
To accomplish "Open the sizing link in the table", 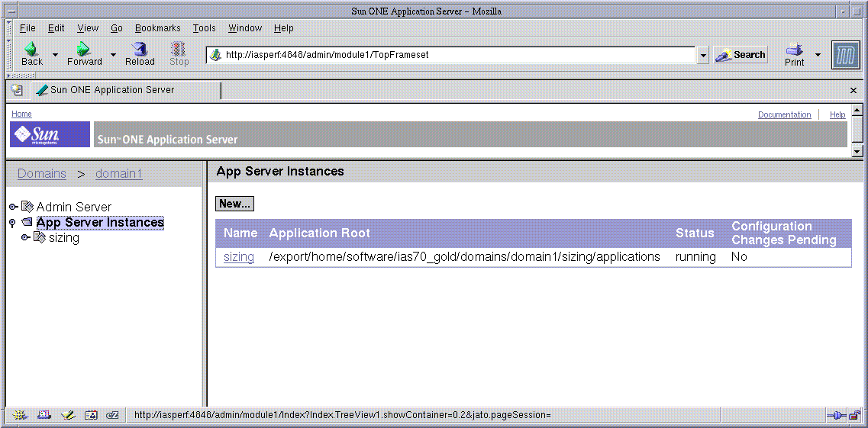I will tap(239, 256).
